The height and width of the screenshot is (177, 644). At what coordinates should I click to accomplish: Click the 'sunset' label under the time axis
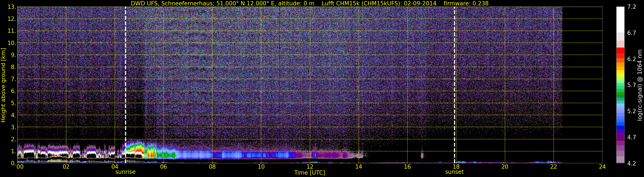pos(454,172)
